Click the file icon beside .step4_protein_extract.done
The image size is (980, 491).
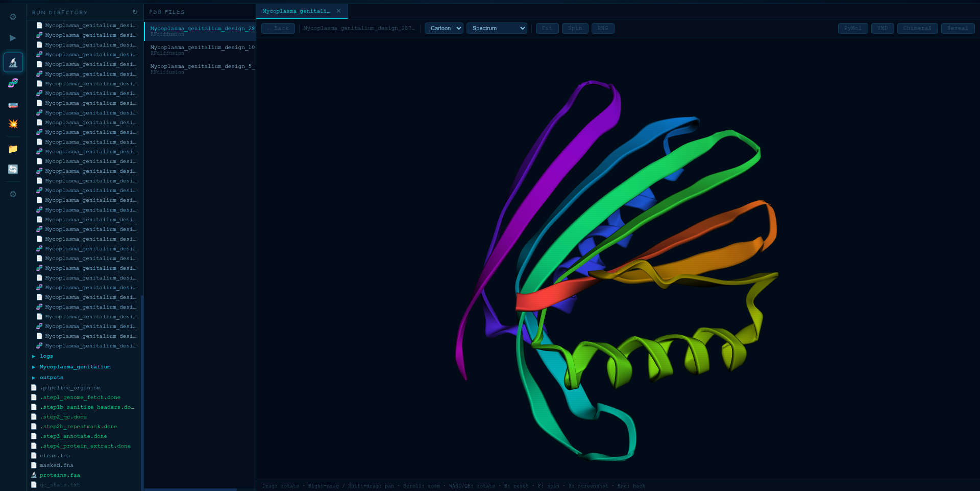point(34,446)
